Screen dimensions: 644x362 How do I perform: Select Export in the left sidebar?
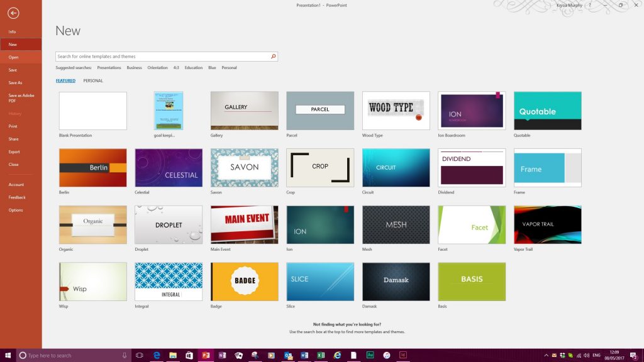click(14, 151)
